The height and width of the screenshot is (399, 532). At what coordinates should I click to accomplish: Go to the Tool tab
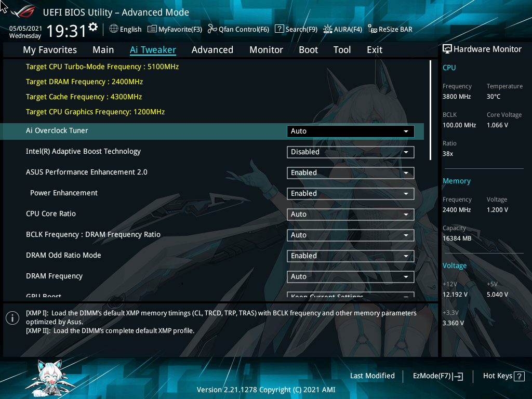[342, 50]
